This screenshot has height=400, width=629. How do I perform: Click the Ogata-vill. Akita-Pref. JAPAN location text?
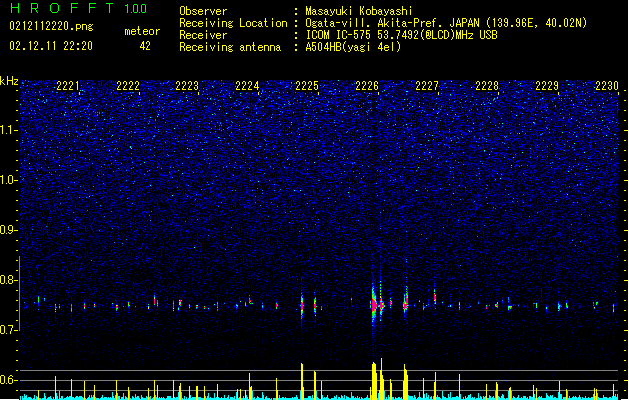(x=446, y=23)
